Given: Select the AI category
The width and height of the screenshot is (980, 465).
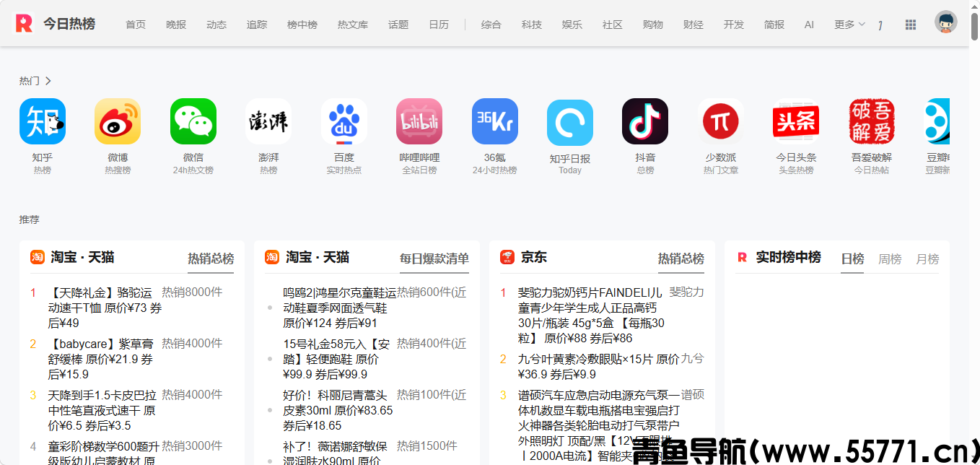Looking at the screenshot, I should pos(809,25).
